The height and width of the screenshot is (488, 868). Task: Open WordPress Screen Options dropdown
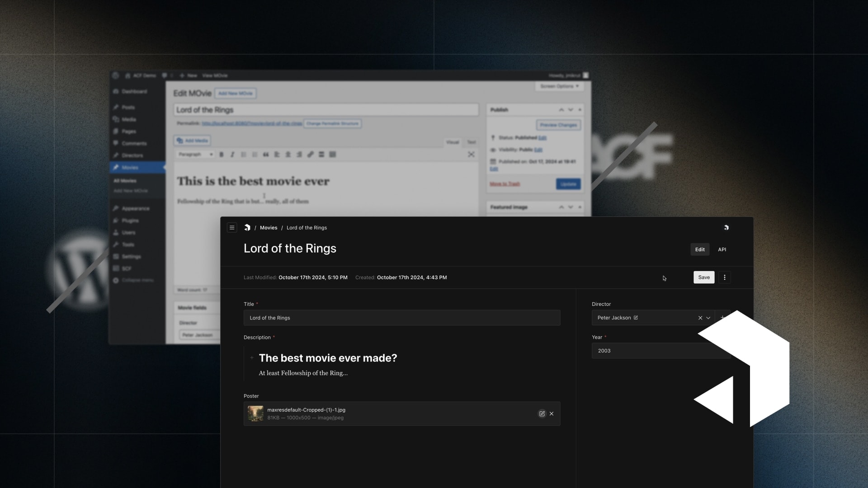pos(559,86)
